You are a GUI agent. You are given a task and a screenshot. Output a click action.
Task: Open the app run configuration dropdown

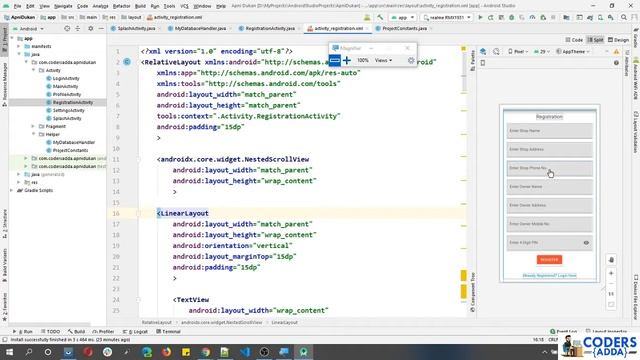(x=402, y=18)
